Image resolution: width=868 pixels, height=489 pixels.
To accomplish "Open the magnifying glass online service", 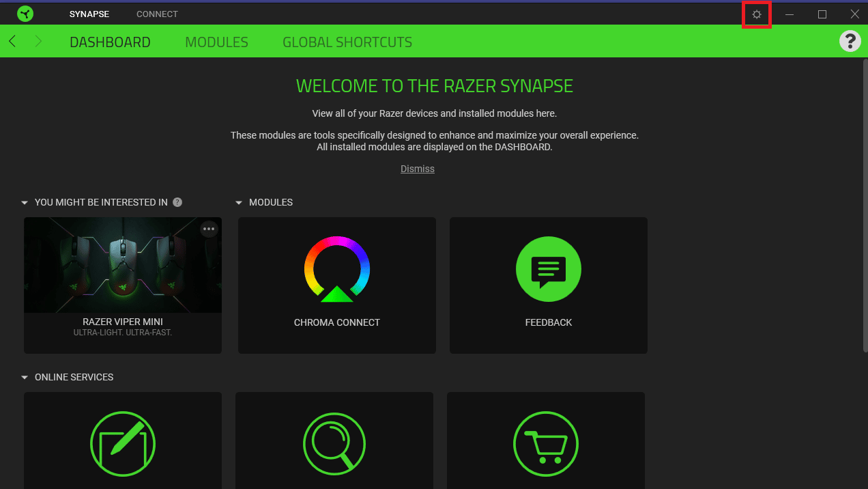I will pyautogui.click(x=334, y=444).
